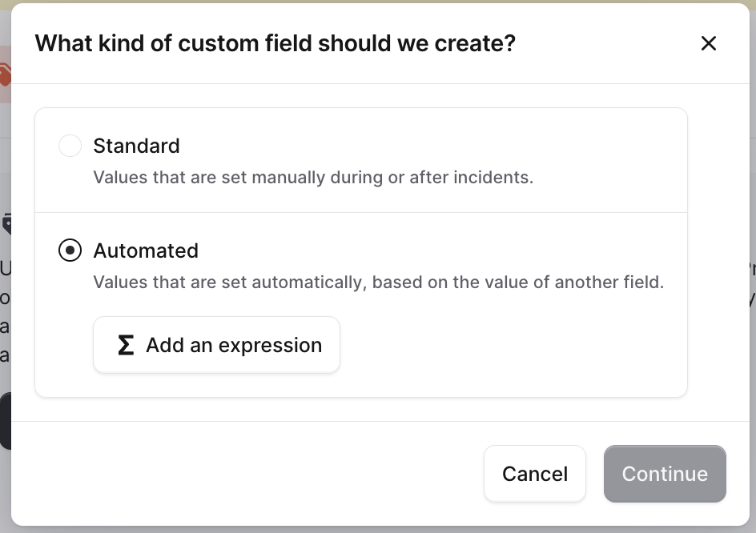Select the Automated radio button
Viewport: 756px width, 533px height.
click(70, 250)
